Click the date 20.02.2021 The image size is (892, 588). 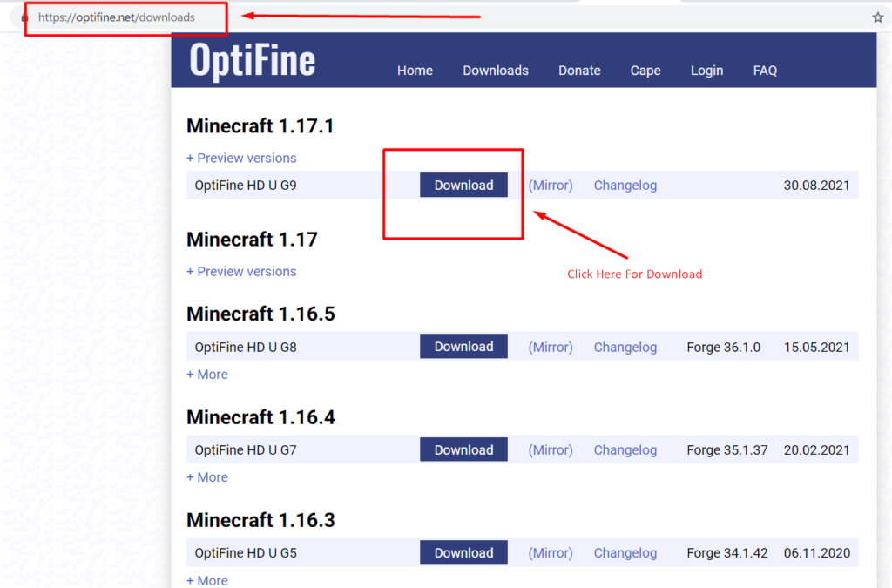point(816,450)
